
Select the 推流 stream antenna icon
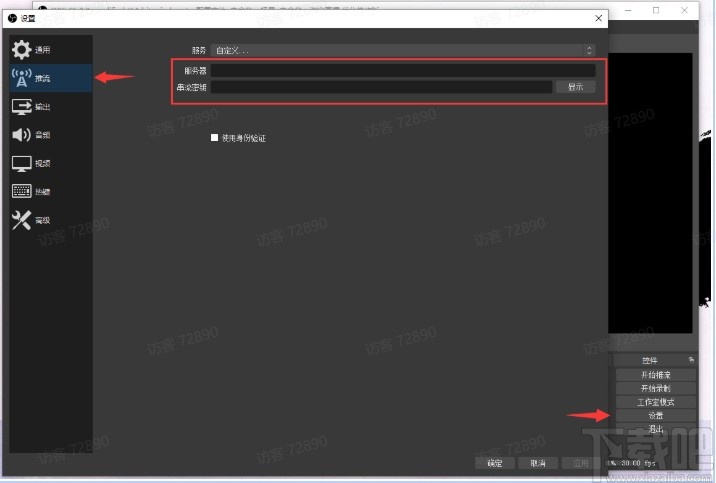tap(21, 78)
